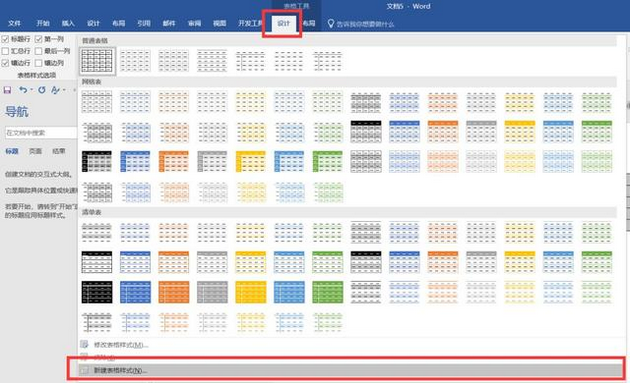Select fully gray filled list table style
The image size is (633, 384).
tap(212, 292)
